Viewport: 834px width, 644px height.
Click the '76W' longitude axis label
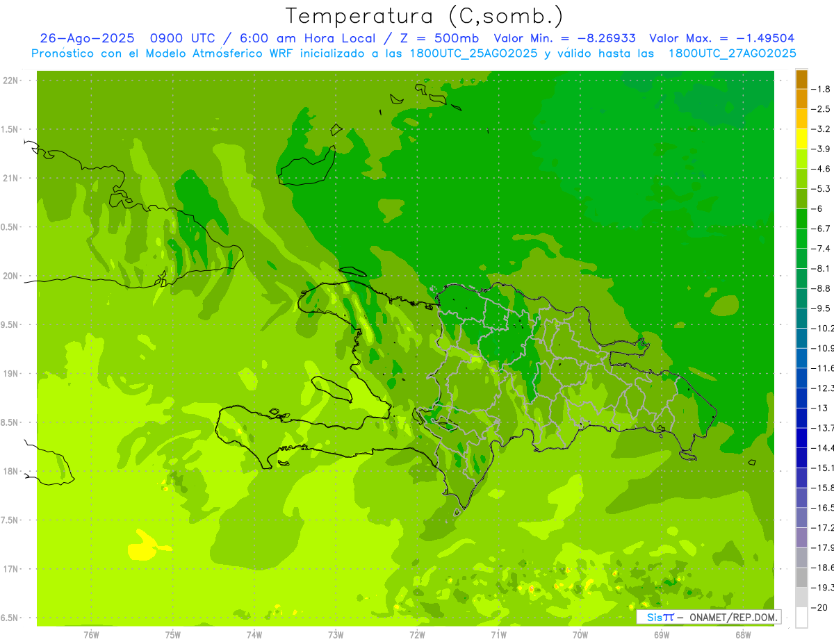tap(91, 634)
